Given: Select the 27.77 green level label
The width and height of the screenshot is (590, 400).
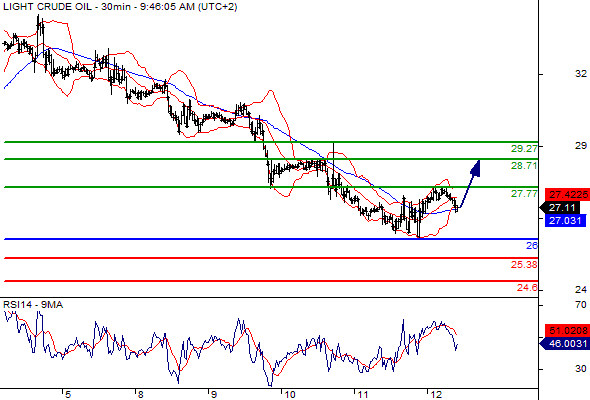Looking at the screenshot, I should click(x=524, y=194).
